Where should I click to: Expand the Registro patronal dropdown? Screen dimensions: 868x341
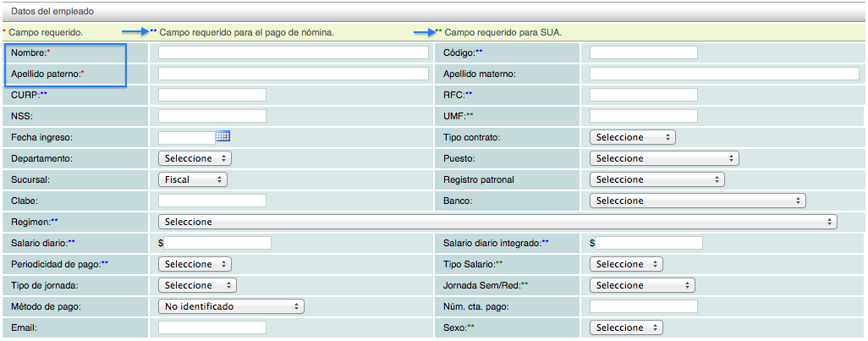coord(656,179)
